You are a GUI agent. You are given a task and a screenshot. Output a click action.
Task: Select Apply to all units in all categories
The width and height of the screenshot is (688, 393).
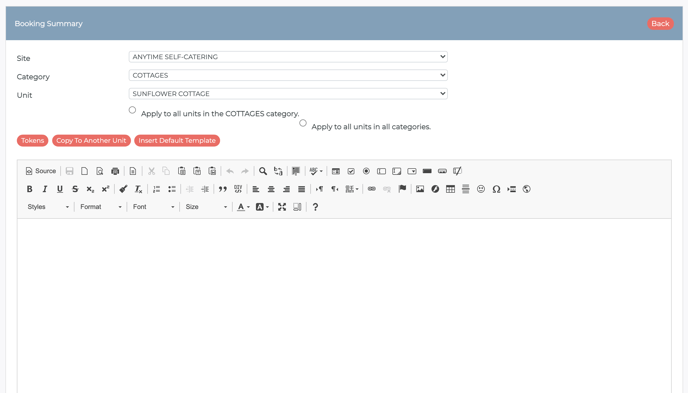(303, 123)
